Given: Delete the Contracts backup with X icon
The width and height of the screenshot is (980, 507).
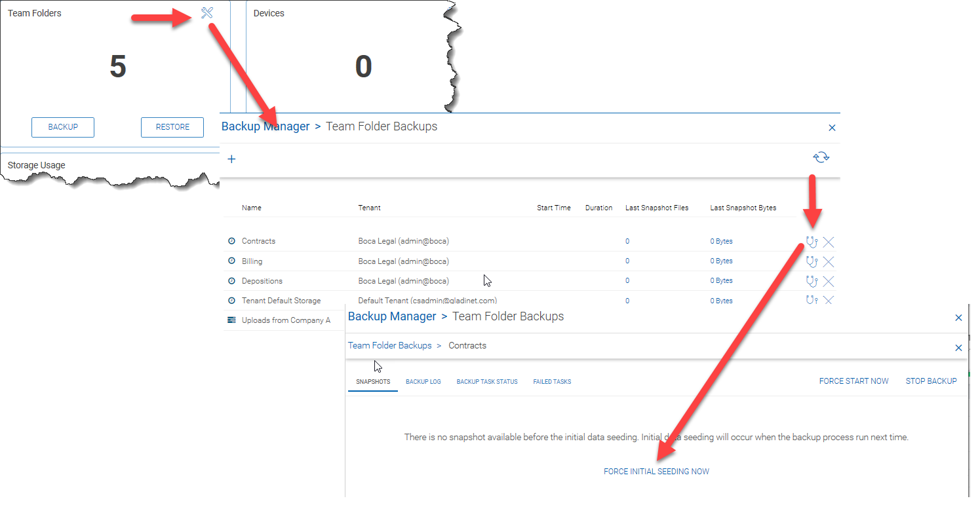Looking at the screenshot, I should tap(829, 242).
